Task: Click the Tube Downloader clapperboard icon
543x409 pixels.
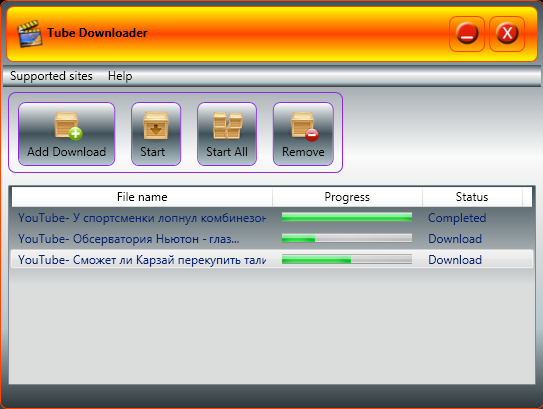Action: pyautogui.click(x=30, y=34)
